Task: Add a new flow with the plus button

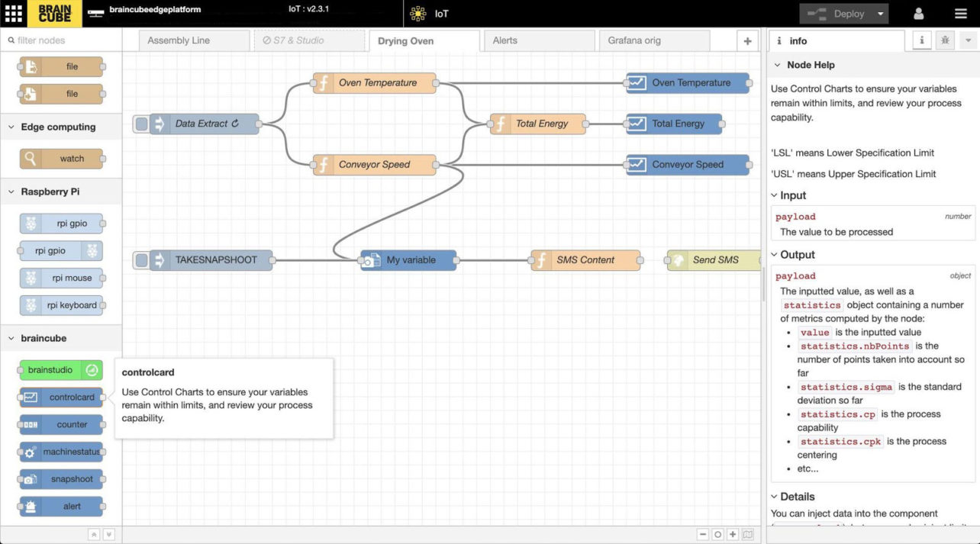Action: coord(748,40)
